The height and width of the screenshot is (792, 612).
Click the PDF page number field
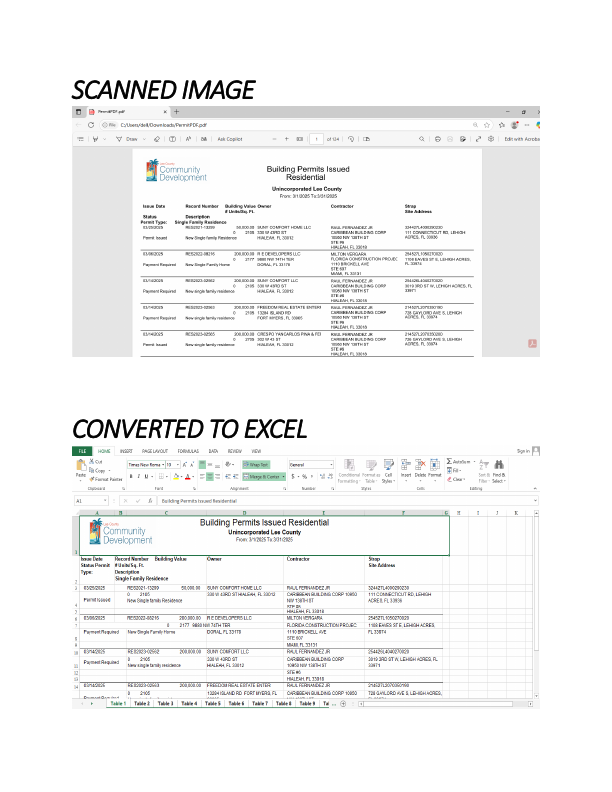316,139
